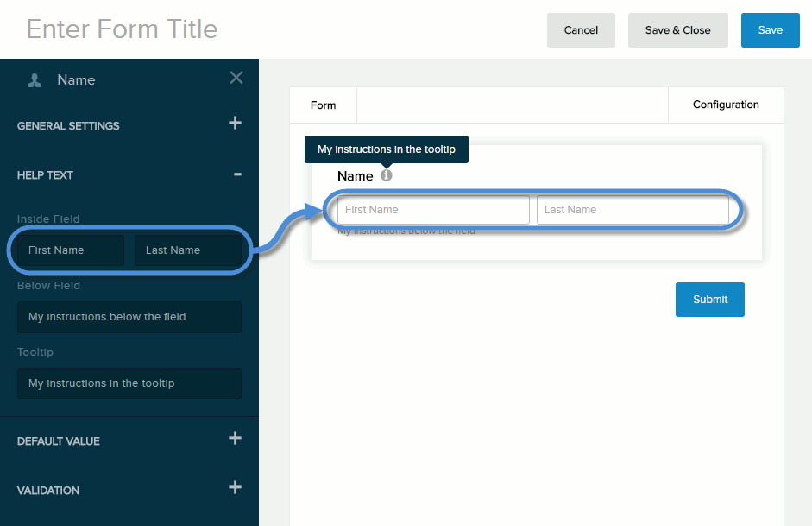Click the Submit button in the form preview
Viewport: 812px width, 526px height.
(x=710, y=300)
